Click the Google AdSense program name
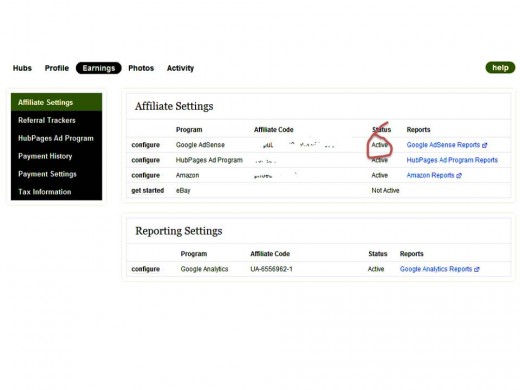This screenshot has height=390, width=520. pos(200,145)
